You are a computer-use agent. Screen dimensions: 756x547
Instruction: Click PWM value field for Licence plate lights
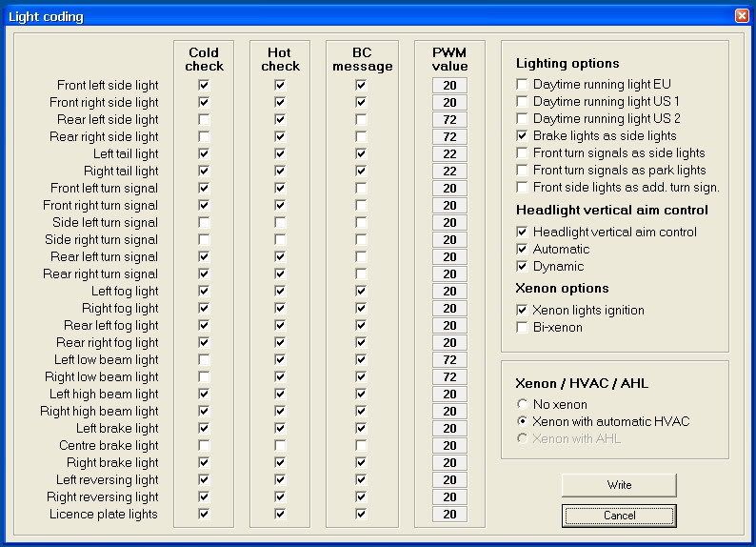pyautogui.click(x=449, y=515)
